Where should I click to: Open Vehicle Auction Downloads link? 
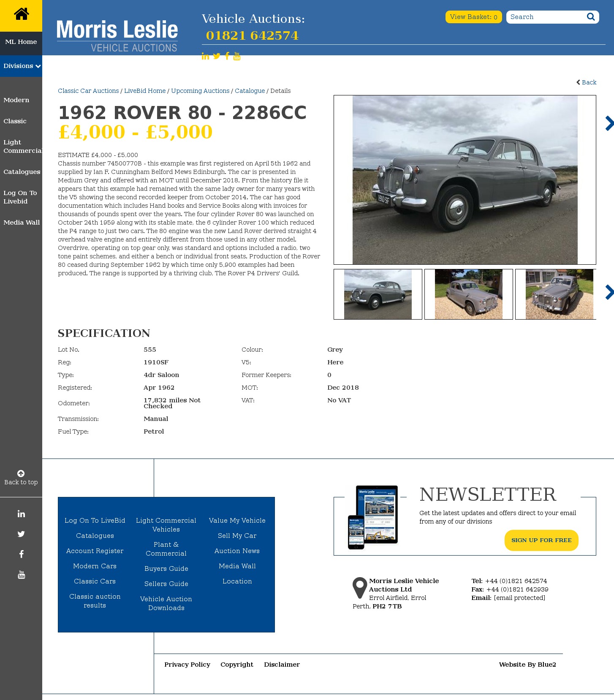[166, 603]
